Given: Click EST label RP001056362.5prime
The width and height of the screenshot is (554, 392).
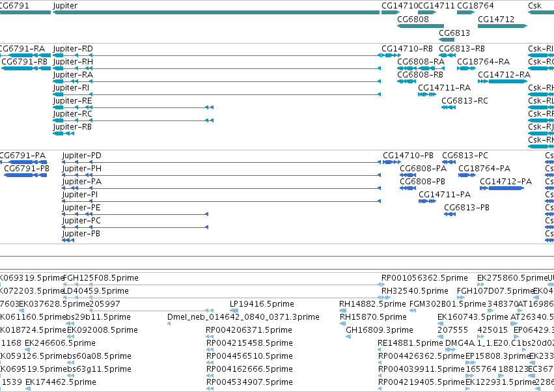Looking at the screenshot, I should (x=424, y=278).
